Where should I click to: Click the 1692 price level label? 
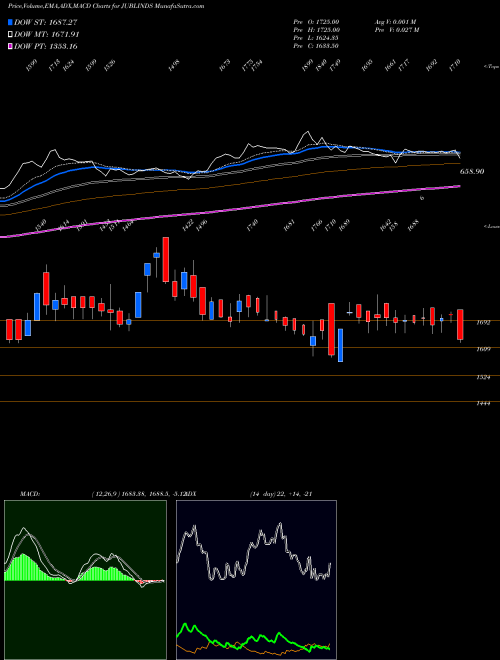click(x=484, y=323)
